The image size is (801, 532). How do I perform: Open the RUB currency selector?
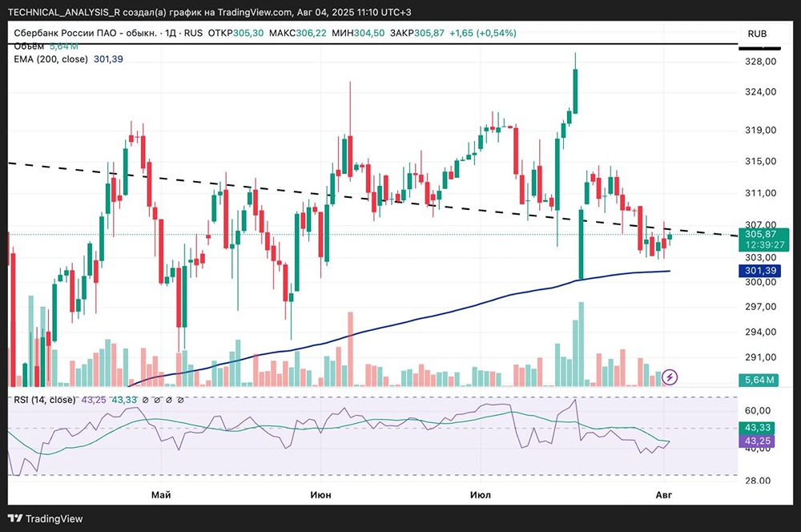coord(757,34)
